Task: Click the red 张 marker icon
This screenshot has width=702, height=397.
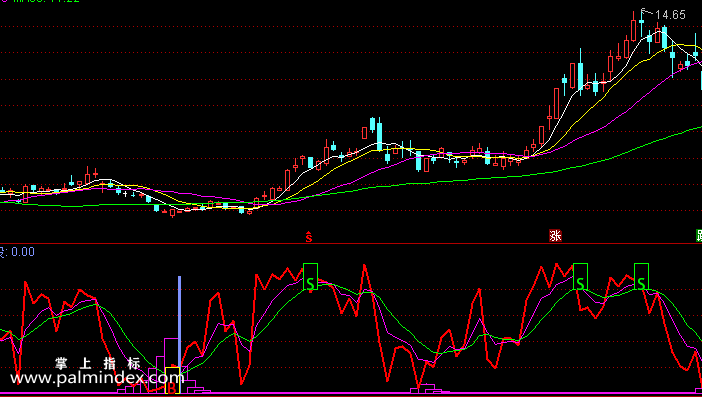Action: [x=555, y=235]
